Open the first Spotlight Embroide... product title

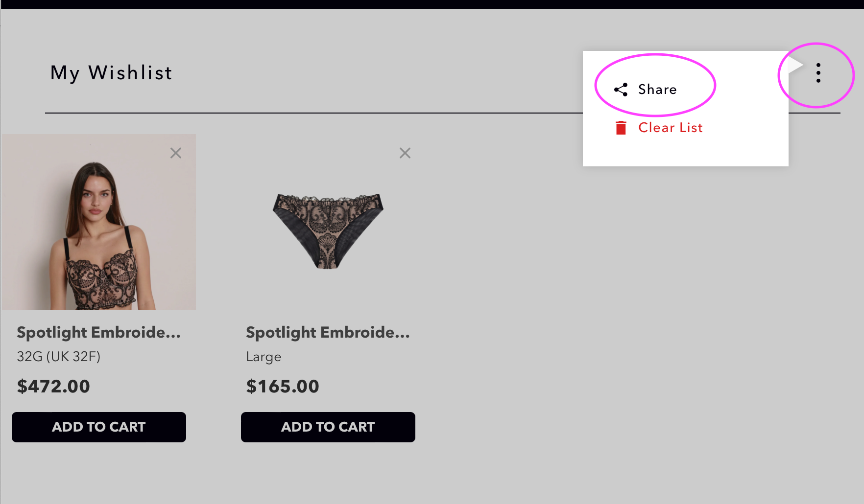pos(99,332)
